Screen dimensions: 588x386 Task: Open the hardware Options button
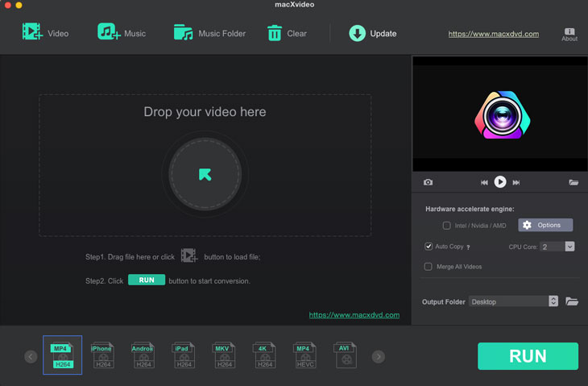coord(545,226)
